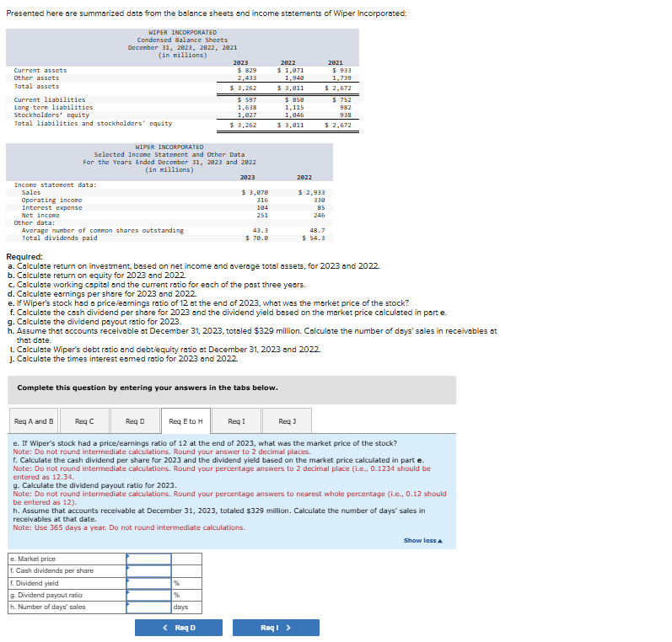This screenshot has height=642, width=672.
Task: Click the 'f. Dividend yield' row label
Action: (35, 583)
